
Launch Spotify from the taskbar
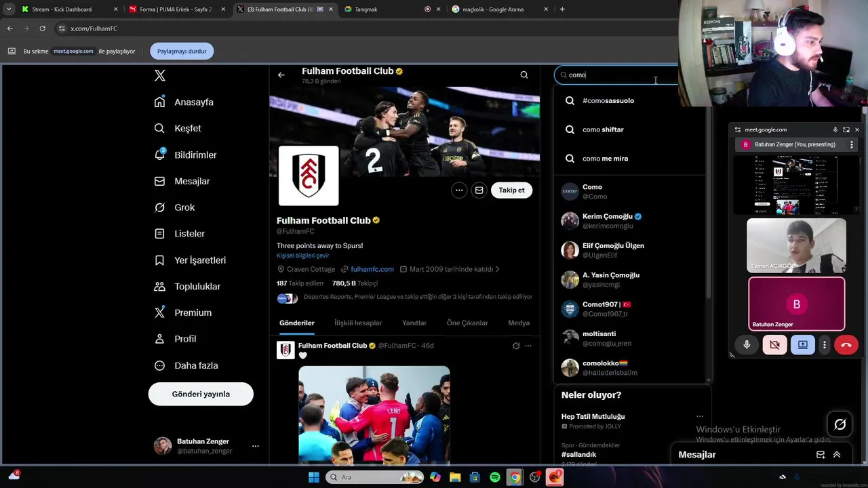pos(495,477)
